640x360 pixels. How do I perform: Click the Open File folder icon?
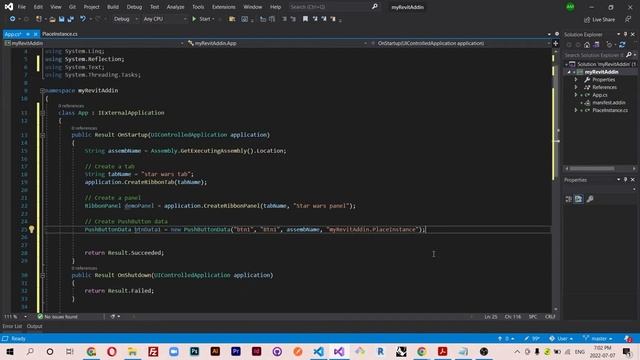pos(52,19)
